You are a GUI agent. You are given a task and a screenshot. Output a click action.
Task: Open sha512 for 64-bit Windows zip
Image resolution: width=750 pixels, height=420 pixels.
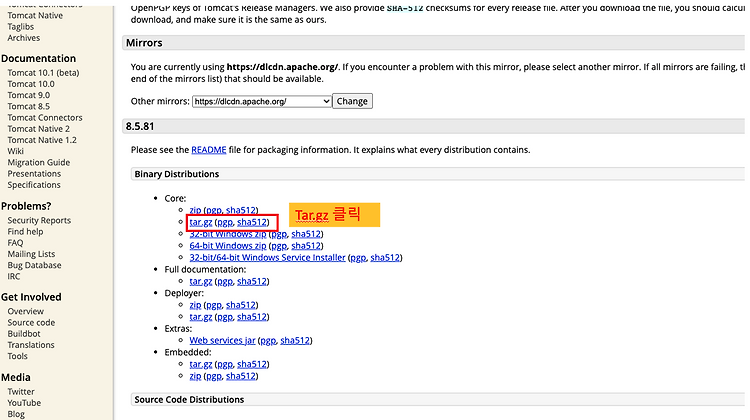[306, 246]
